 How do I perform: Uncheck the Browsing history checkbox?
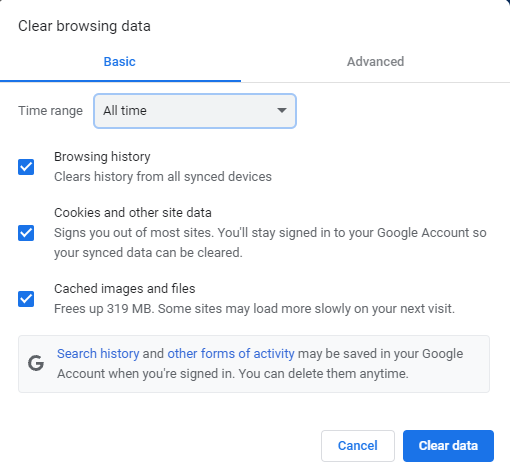coord(26,167)
